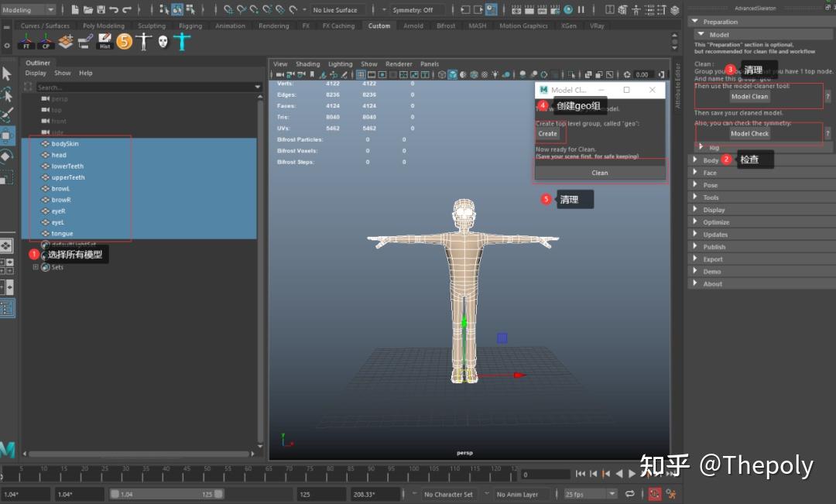Open the Modeling menu set dropdown
836x504 pixels.
coord(29,10)
